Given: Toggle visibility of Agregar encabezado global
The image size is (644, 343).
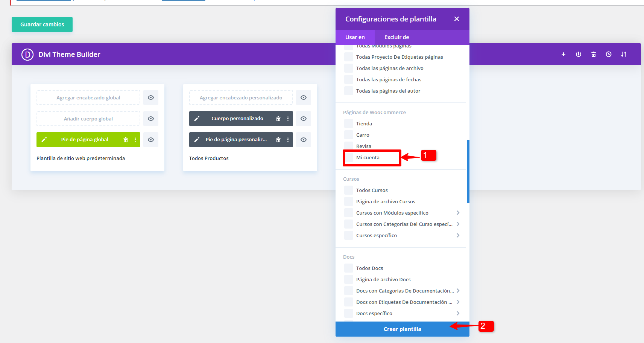Looking at the screenshot, I should [x=151, y=98].
